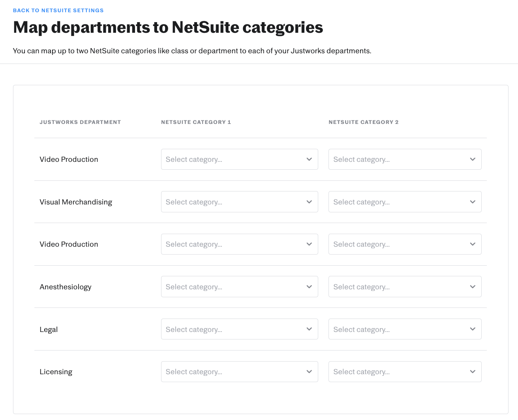Select NetSuite Category 1 for Legal

click(239, 329)
